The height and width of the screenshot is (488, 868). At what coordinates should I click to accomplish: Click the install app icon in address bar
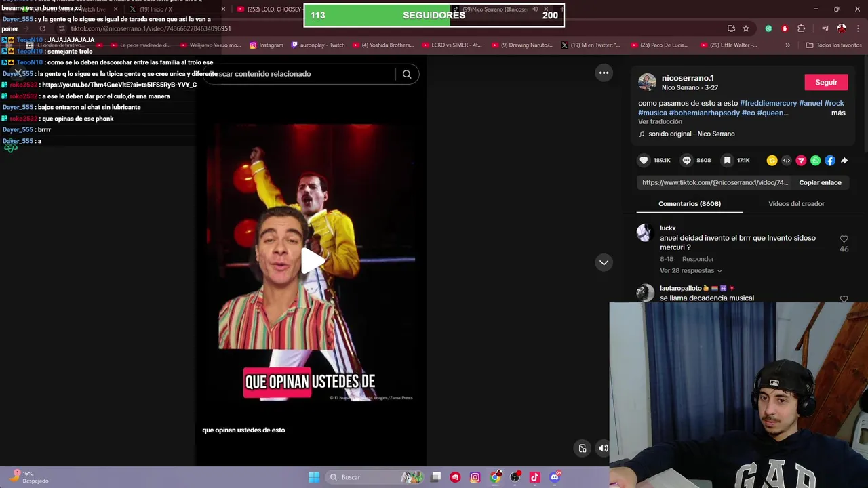(x=731, y=28)
